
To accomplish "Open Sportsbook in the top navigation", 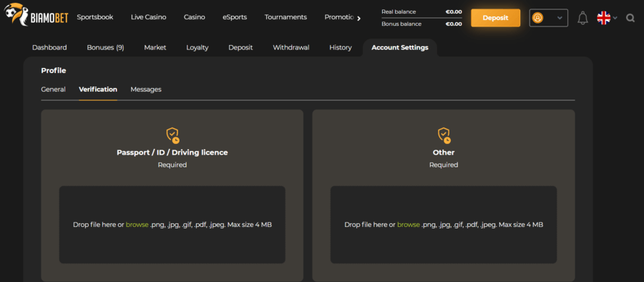I will [x=95, y=17].
